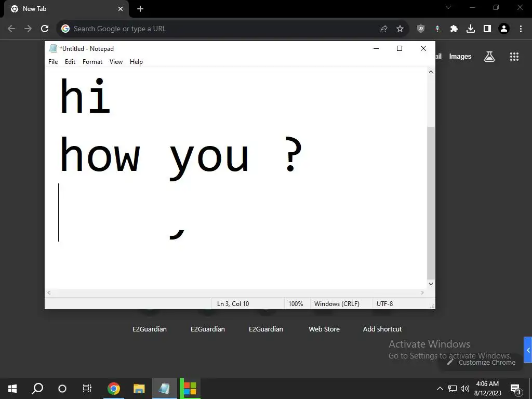The height and width of the screenshot is (399, 532).
Task: Close the New Tab browser tab
Action: 121,9
